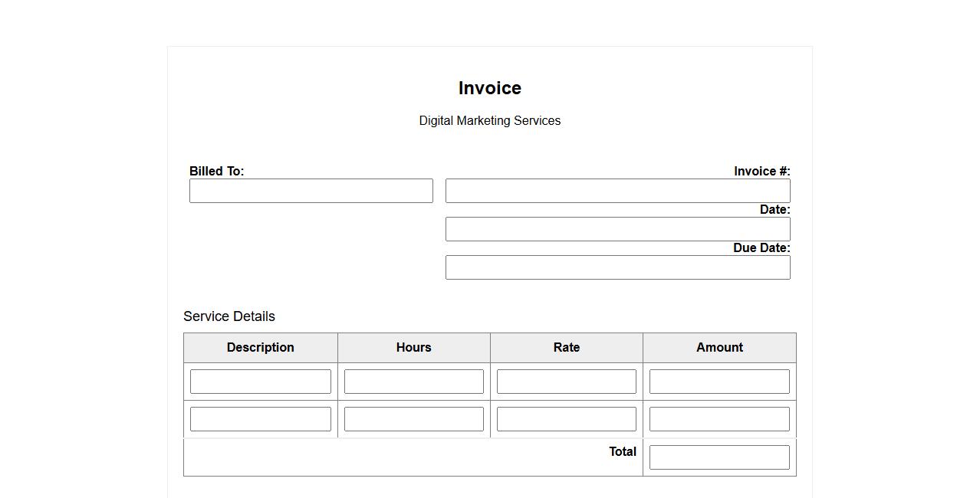Select first row Description input
This screenshot has width=980, height=498.
[261, 382]
